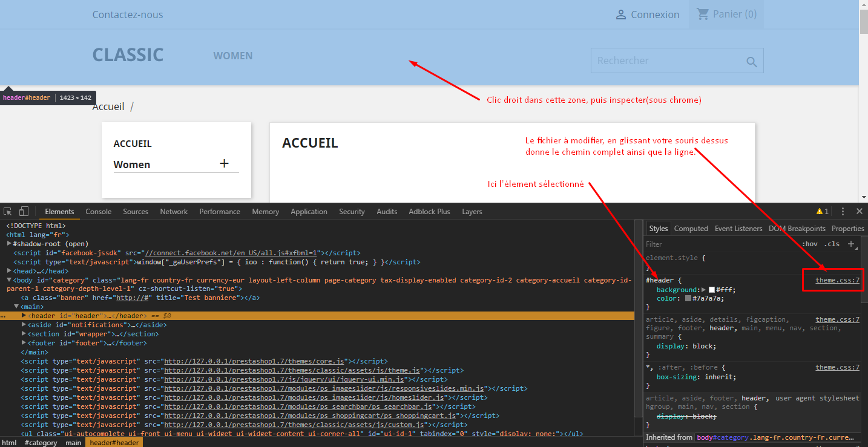Screen dimensions: 868x447
Task: Expand Women category with plus icon
Action: click(x=224, y=163)
